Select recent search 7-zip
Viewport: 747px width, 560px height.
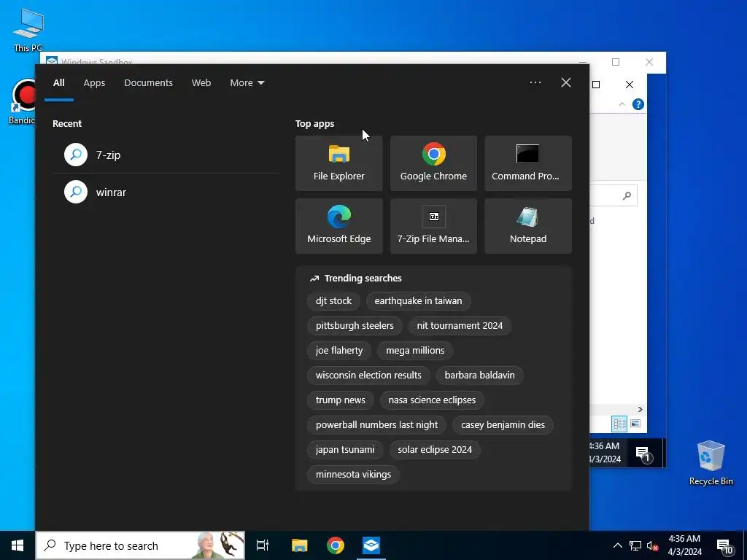[166, 155]
